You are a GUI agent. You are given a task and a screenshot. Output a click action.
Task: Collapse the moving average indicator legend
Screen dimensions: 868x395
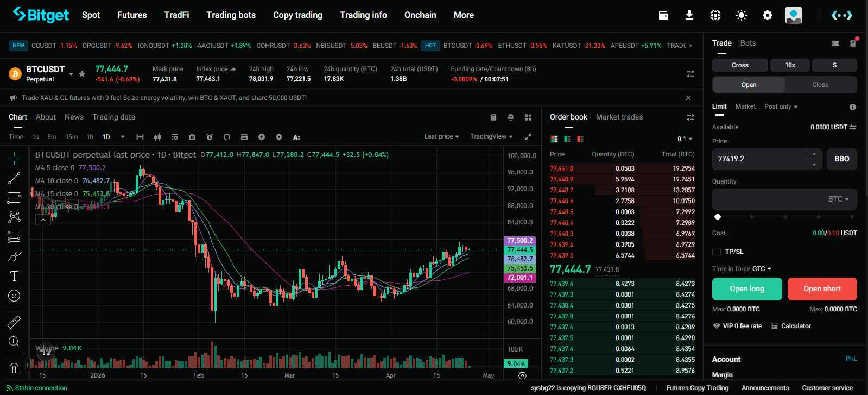tap(43, 220)
